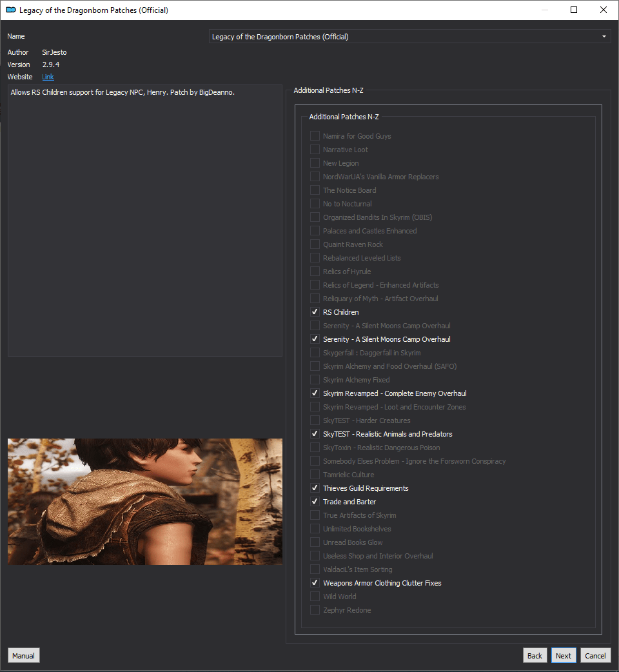Proceed with the Next button
The image size is (619, 672).
coord(564,655)
